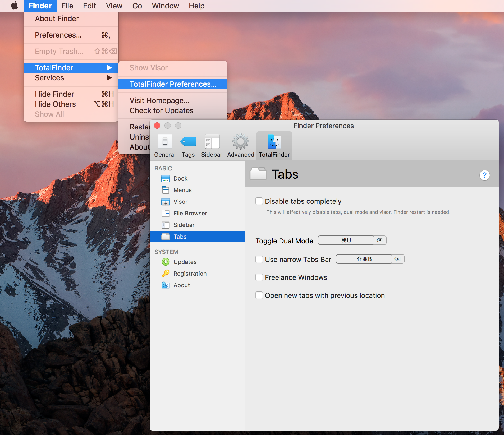This screenshot has width=504, height=435.
Task: Open the Apple menu
Action: [x=15, y=6]
